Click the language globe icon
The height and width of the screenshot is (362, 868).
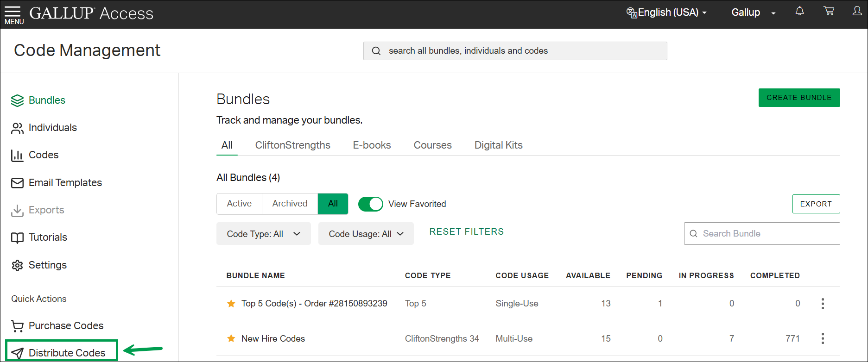[x=632, y=12]
